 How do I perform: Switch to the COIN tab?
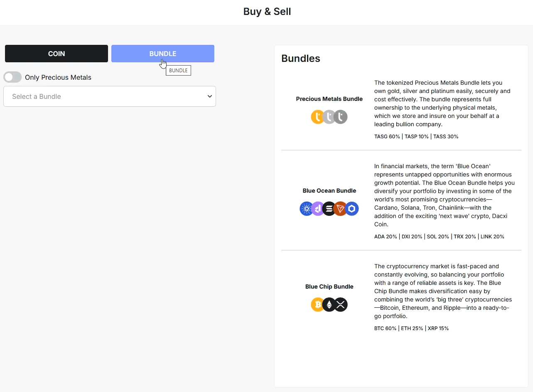point(56,54)
